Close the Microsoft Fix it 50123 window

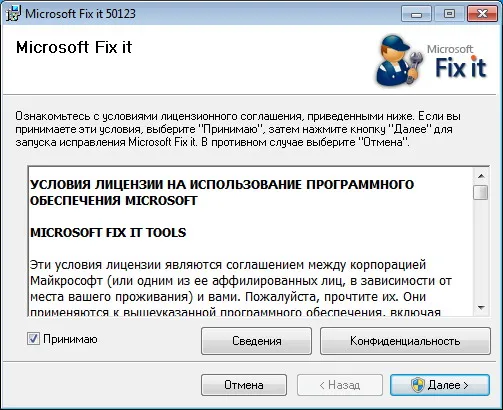pos(482,14)
